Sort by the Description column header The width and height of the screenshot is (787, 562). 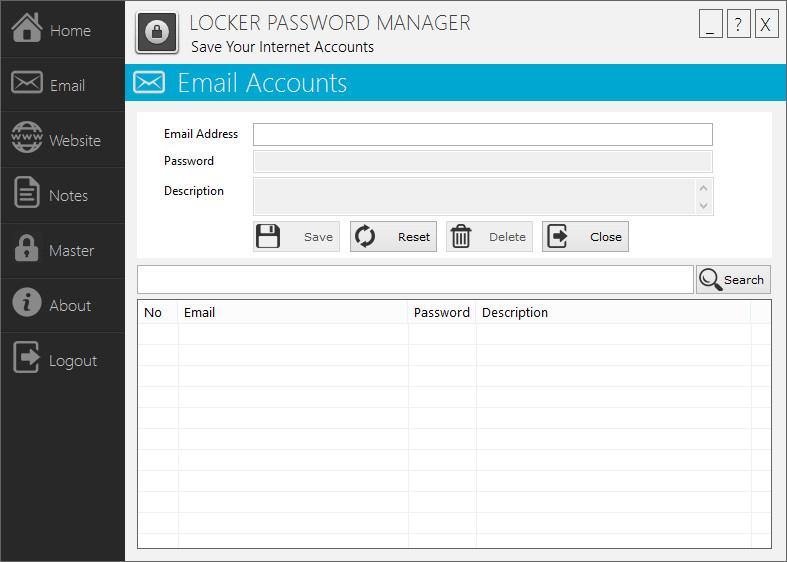point(613,313)
